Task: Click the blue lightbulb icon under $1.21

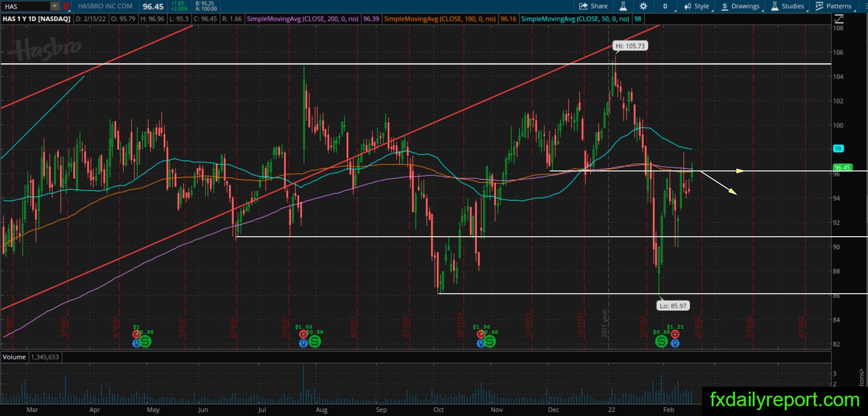Action: [x=675, y=343]
